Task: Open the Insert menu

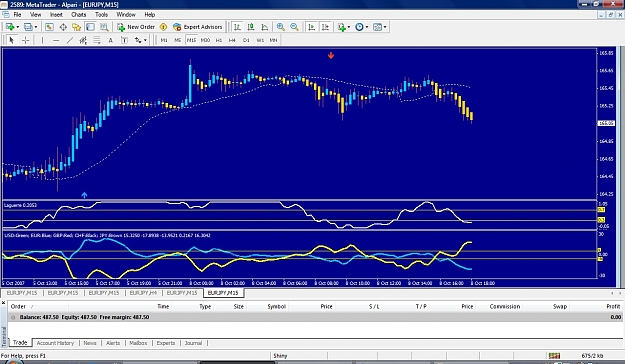Action: 56,14
